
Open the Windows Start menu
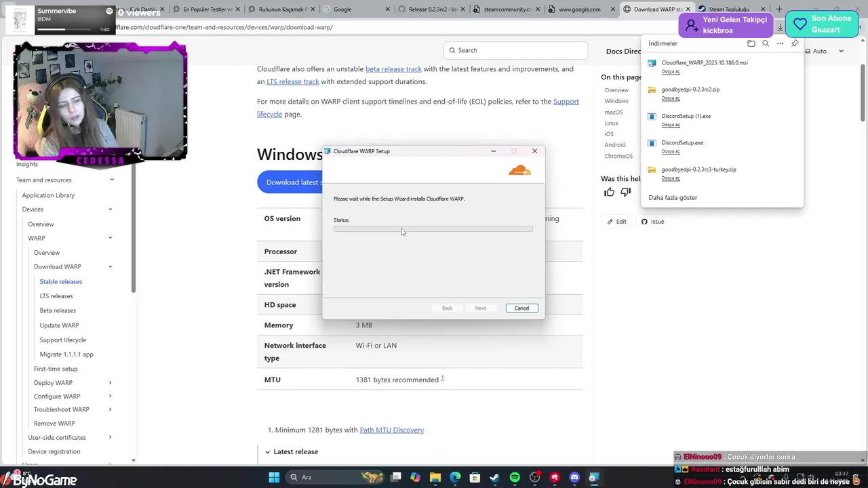[x=274, y=477]
